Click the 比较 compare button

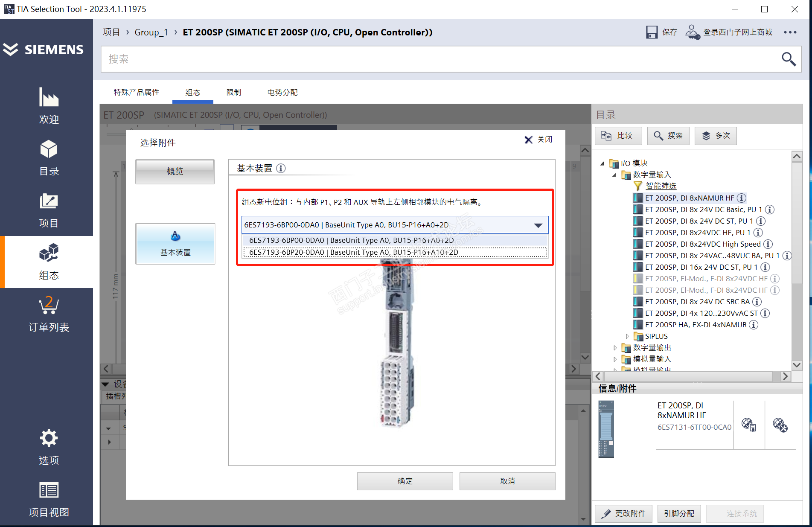click(x=619, y=136)
